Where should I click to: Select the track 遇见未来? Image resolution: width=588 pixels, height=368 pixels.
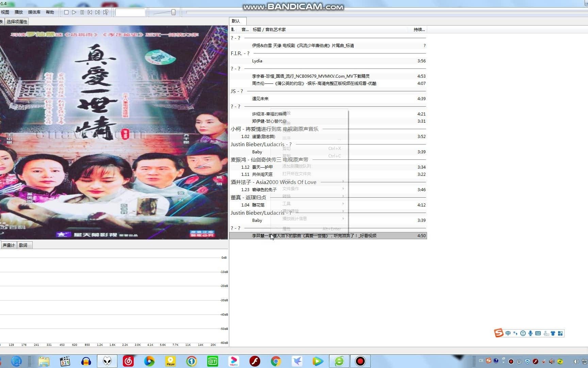pyautogui.click(x=328, y=99)
